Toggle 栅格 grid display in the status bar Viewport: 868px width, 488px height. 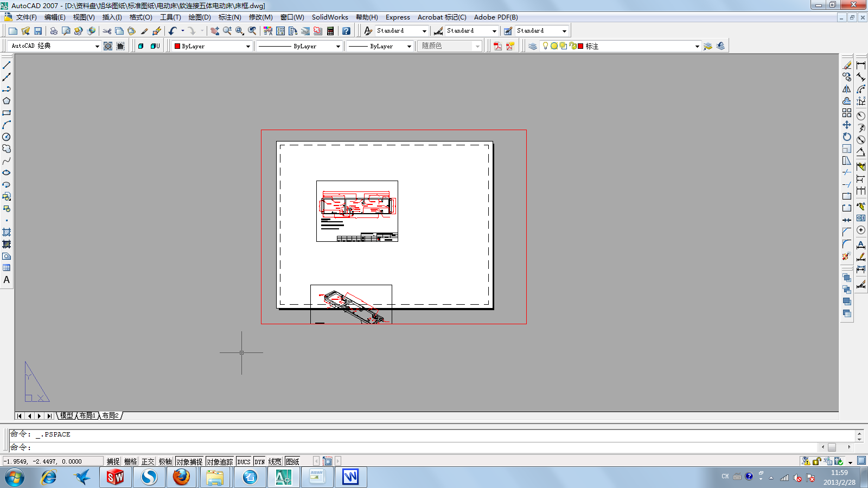[x=130, y=461]
